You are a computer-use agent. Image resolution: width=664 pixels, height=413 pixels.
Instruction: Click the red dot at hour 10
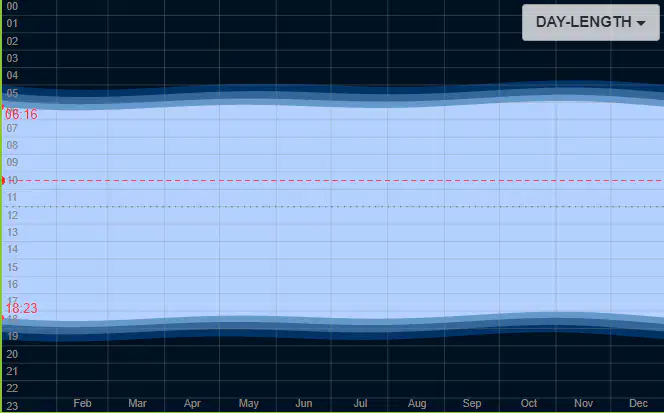(3, 180)
